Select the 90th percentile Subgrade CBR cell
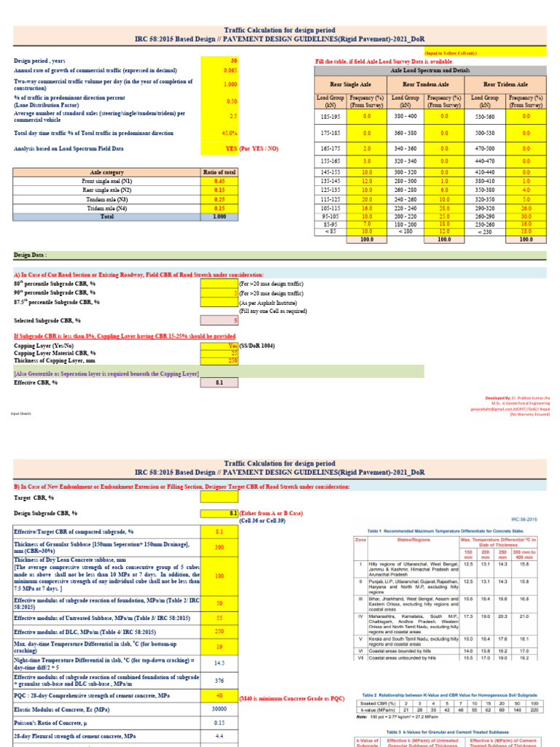This screenshot has width=560, height=747. [x=219, y=293]
